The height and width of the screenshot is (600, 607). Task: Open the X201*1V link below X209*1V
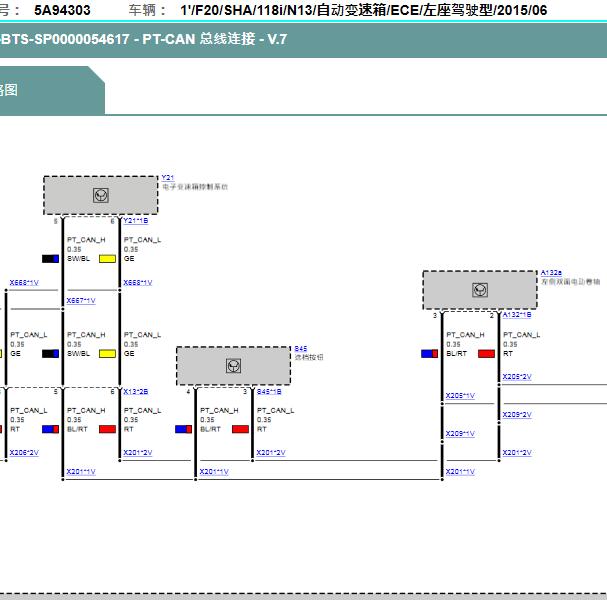(460, 472)
